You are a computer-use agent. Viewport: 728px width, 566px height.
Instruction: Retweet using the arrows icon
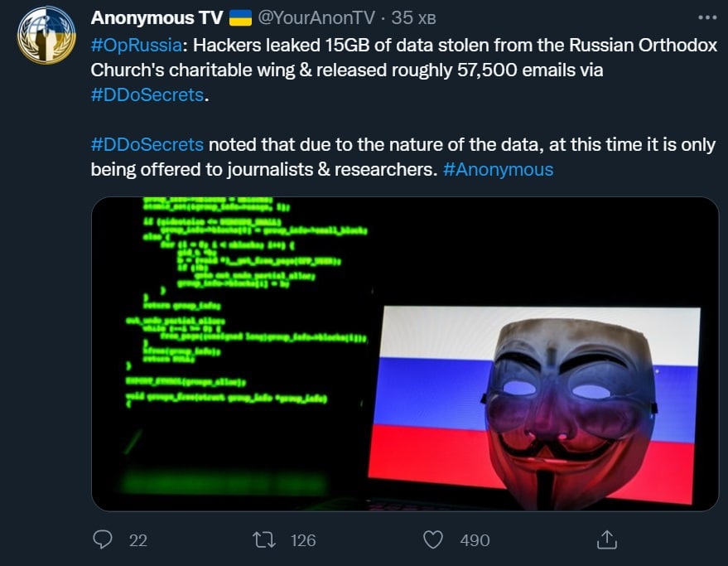[x=263, y=539]
